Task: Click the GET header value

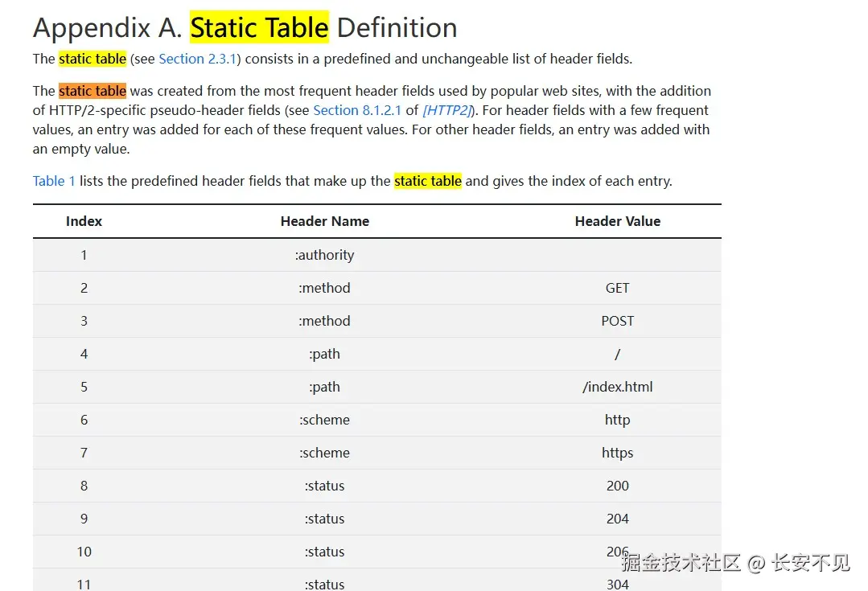Action: pyautogui.click(x=617, y=288)
